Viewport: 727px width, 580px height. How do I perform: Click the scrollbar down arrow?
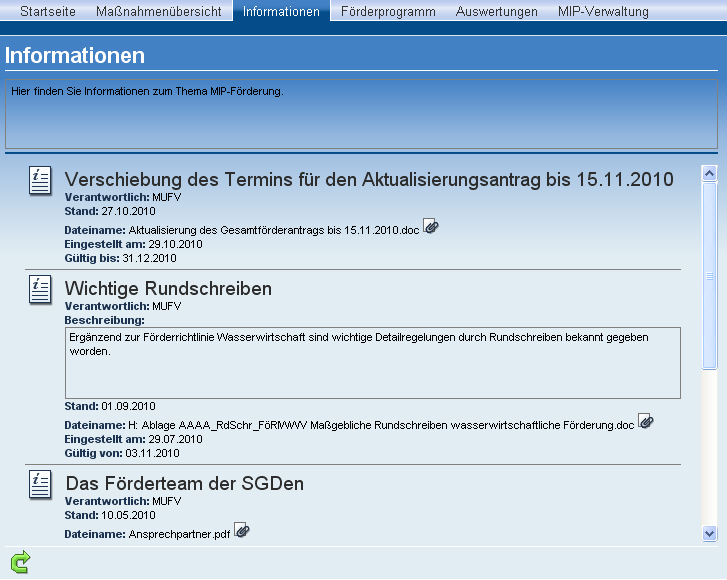pos(709,533)
